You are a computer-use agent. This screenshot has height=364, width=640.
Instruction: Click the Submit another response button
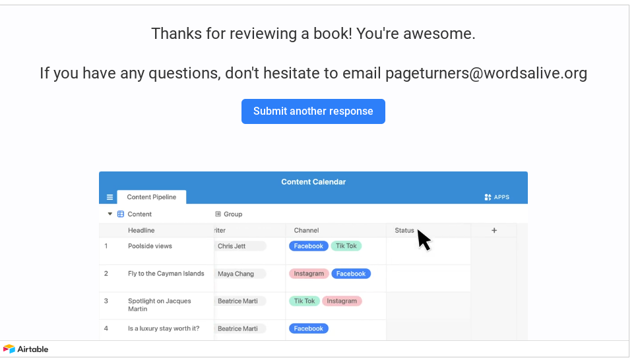coord(313,111)
